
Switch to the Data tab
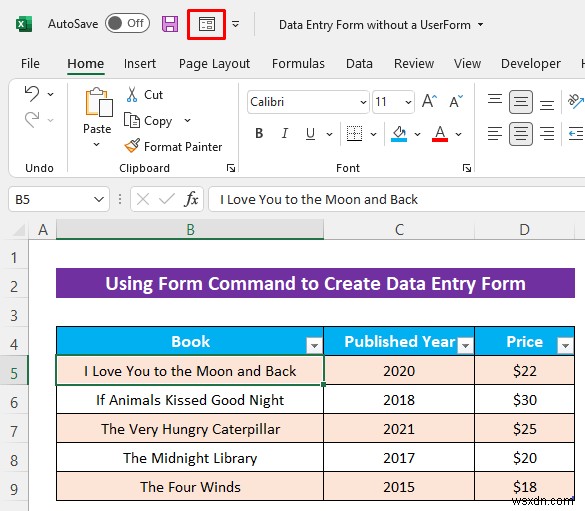(x=359, y=63)
